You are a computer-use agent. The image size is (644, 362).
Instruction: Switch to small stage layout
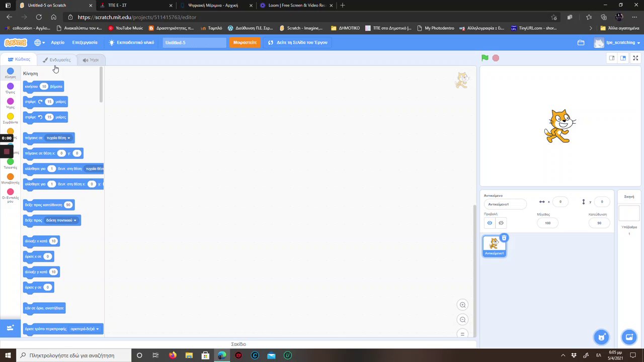pos(612,58)
